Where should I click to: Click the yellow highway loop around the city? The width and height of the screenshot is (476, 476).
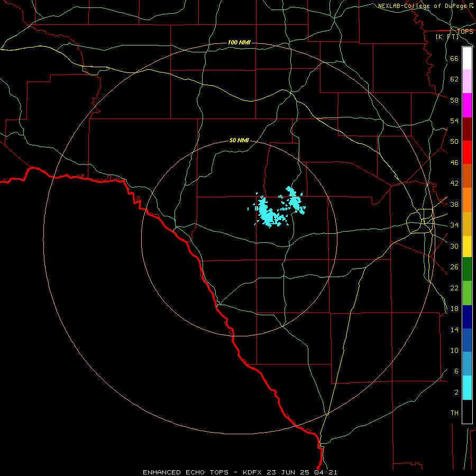click(x=419, y=221)
